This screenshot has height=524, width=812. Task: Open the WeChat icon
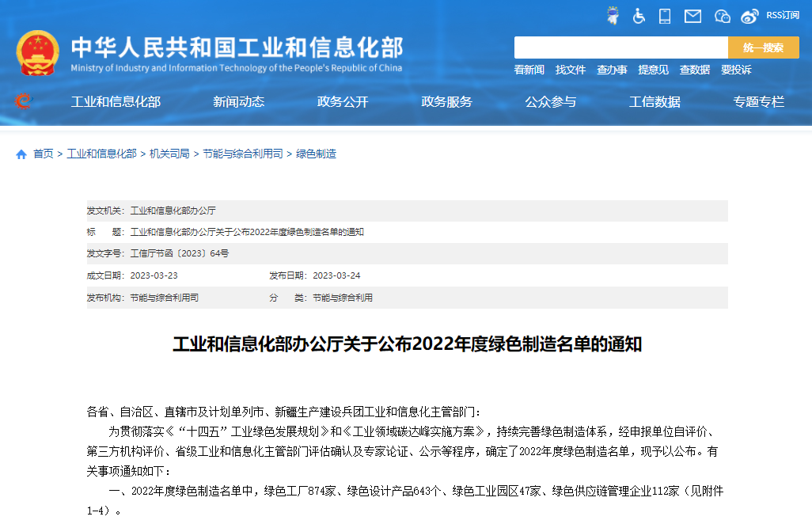pos(722,16)
